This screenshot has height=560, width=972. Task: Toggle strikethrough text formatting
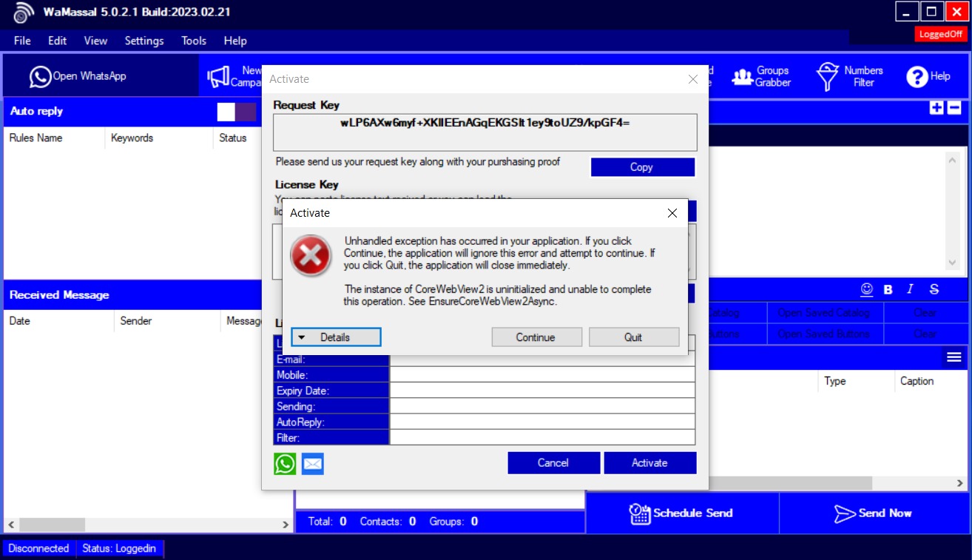(934, 289)
